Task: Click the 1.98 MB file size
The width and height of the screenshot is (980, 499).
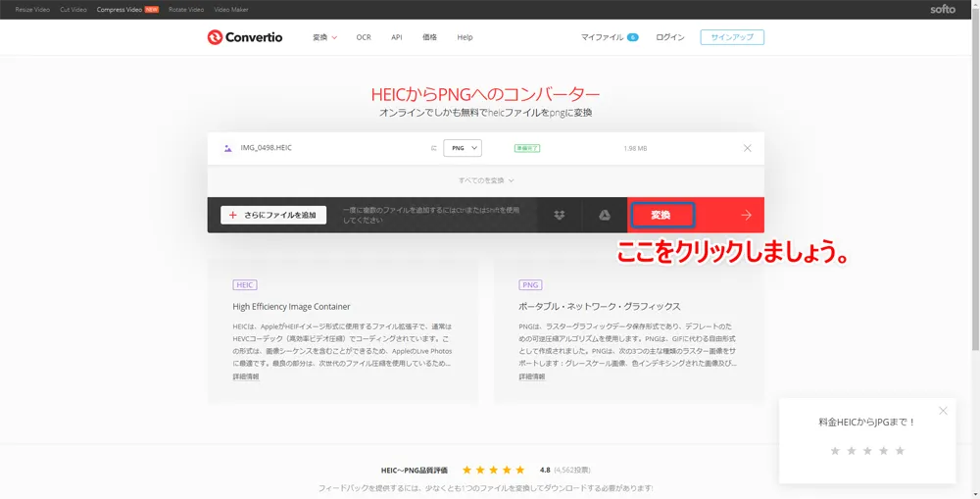Action: point(635,149)
